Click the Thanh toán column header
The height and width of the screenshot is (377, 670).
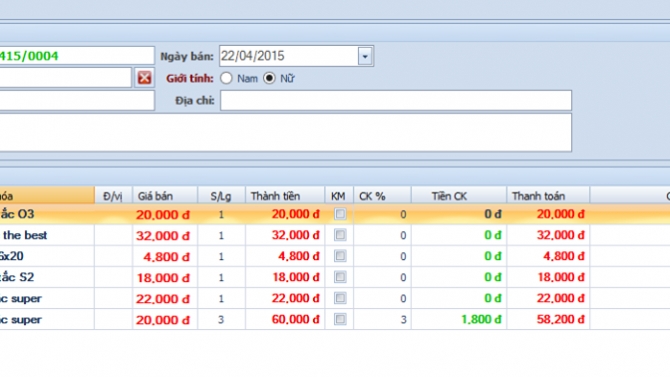(548, 196)
